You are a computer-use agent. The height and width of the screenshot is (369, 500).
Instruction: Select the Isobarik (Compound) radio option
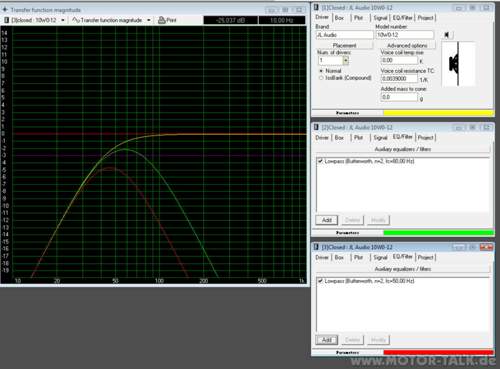321,78
